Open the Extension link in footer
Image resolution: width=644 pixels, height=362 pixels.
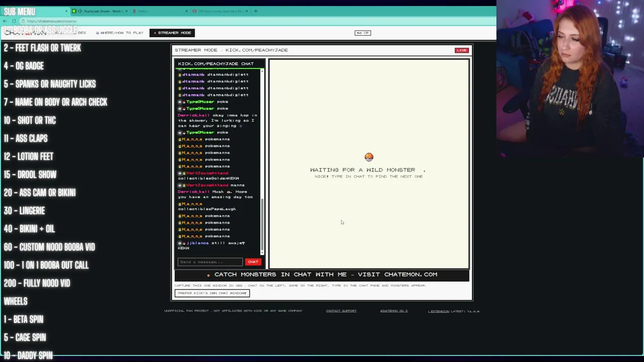(x=438, y=311)
